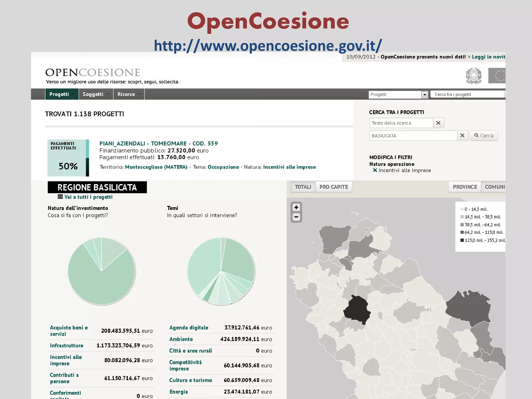Click the European Union flag icon
The height and width of the screenshot is (399, 532).
coord(497,76)
